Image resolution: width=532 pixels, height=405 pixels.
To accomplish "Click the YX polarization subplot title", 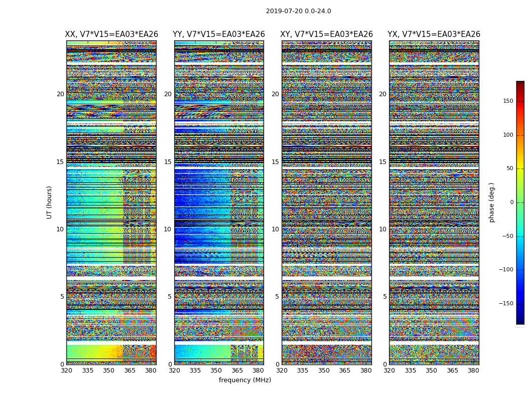I will click(434, 34).
